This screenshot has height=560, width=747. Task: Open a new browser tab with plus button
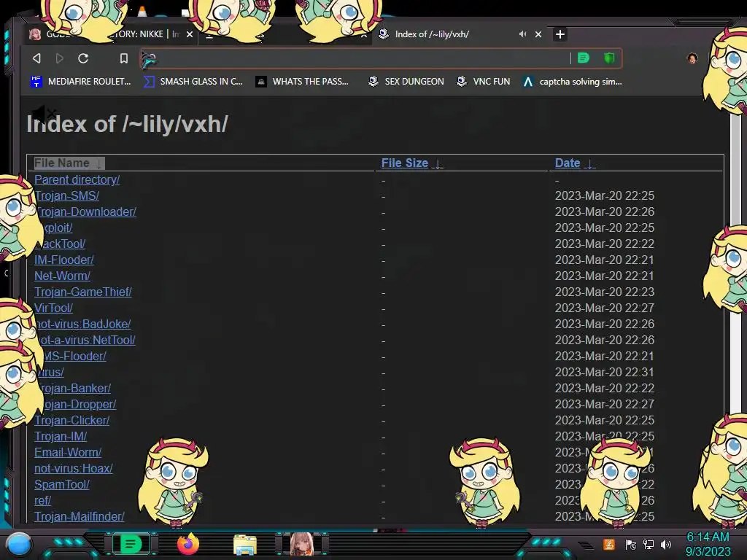560,34
